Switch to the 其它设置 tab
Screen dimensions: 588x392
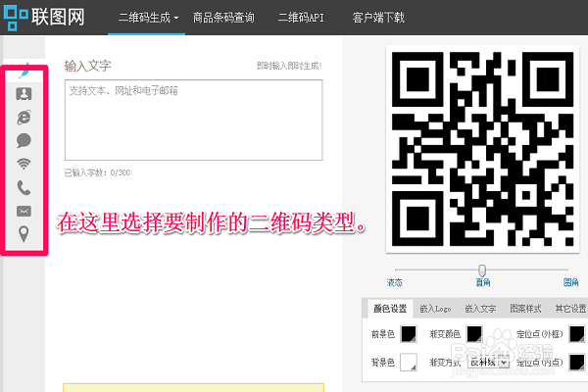pos(570,309)
